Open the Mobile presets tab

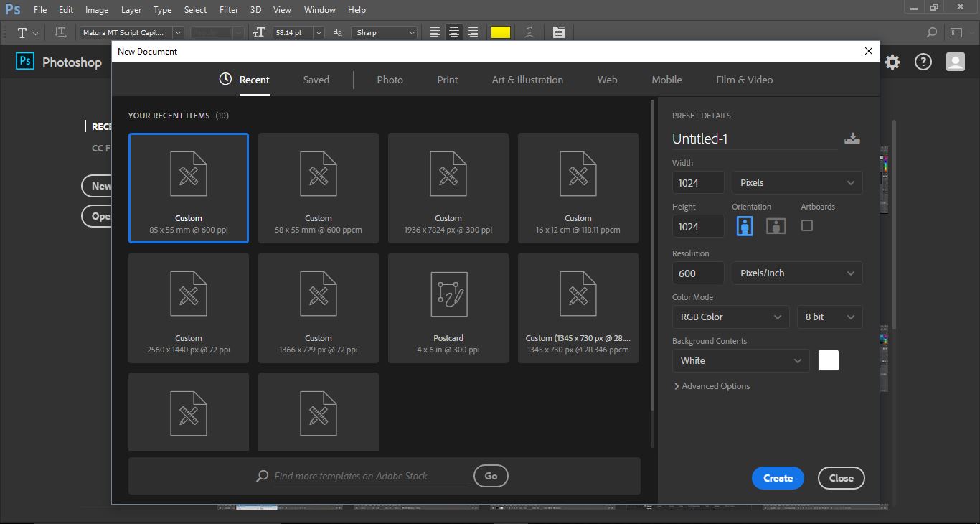(x=666, y=80)
